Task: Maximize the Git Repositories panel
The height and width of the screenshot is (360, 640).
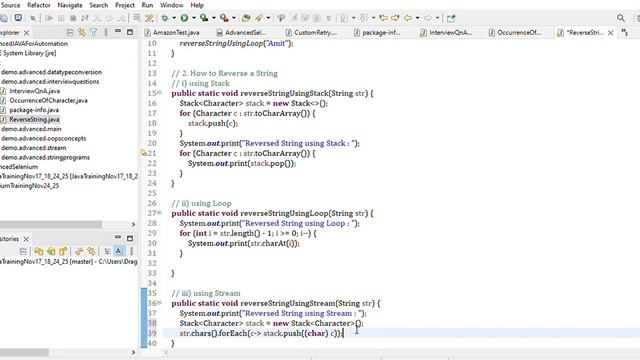Action: 130,238
